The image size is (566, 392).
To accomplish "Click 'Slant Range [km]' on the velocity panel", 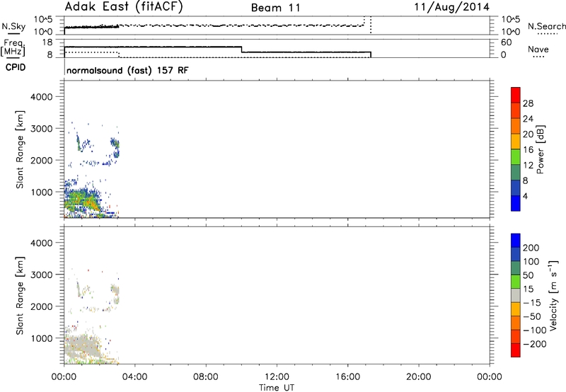I will (x=20, y=296).
